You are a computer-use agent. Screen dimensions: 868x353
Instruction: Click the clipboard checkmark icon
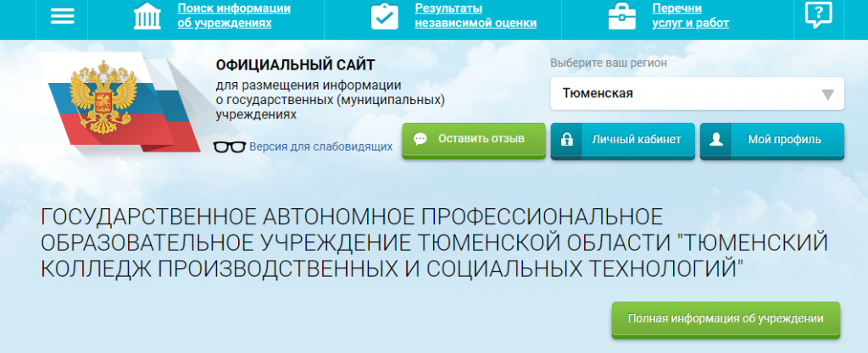[x=384, y=16]
